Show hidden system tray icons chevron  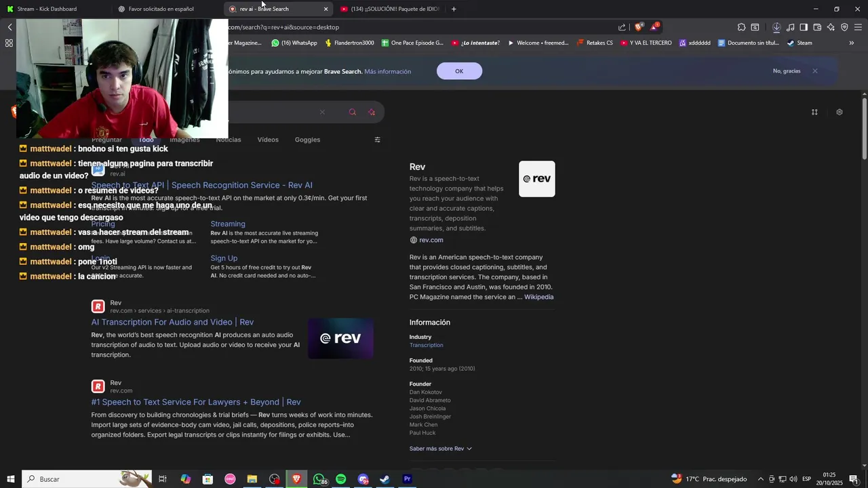point(761,479)
